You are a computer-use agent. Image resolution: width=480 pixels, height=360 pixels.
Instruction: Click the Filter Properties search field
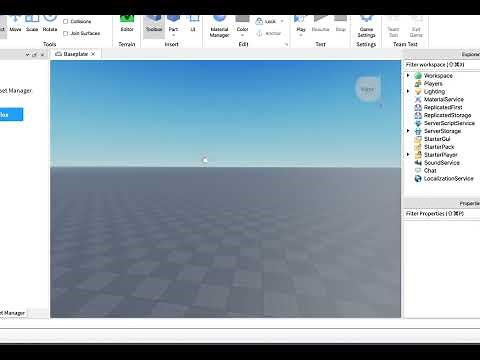coord(442,214)
